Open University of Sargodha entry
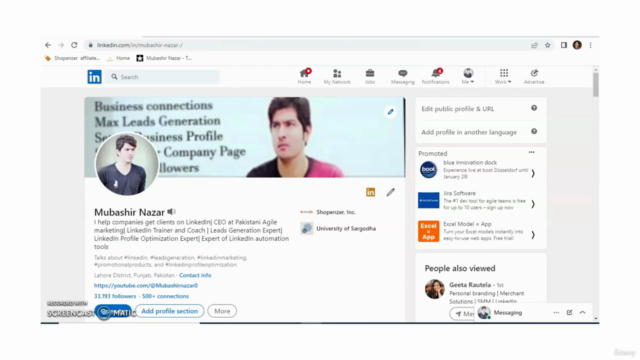The width and height of the screenshot is (640, 360). click(x=338, y=229)
